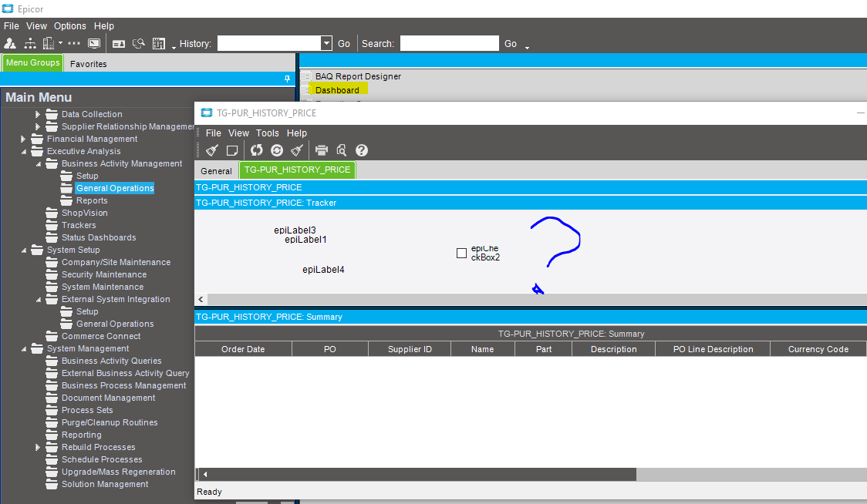Click the Summary grid horizontal scrollbar thumb

[x=423, y=474]
